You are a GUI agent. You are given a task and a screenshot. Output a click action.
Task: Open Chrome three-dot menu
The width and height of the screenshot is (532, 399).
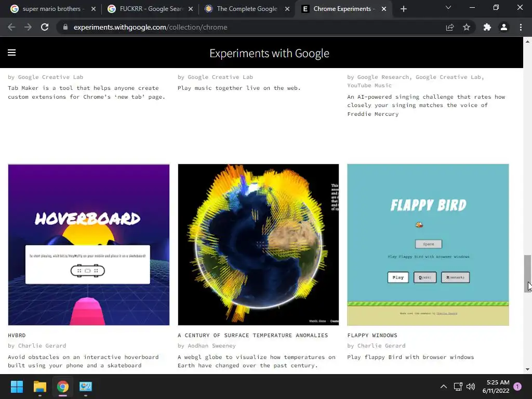tap(521, 27)
